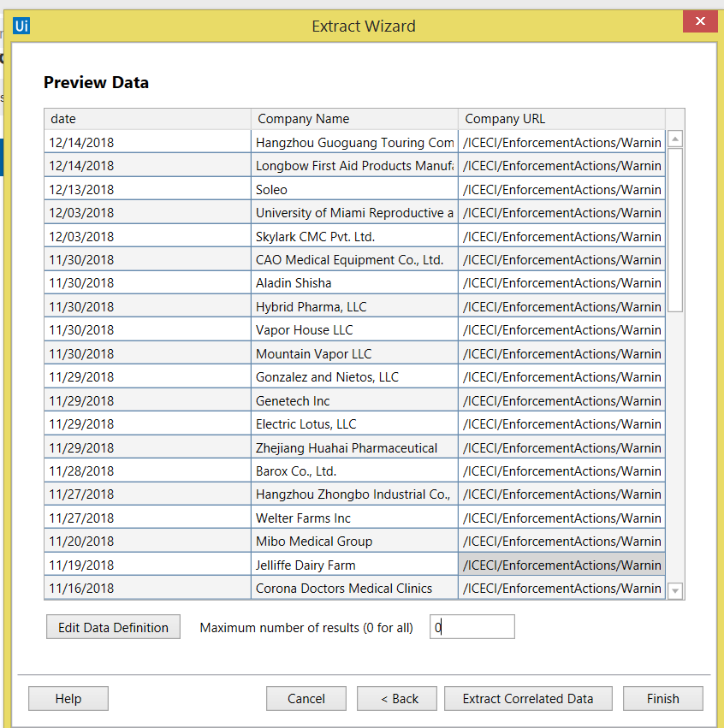This screenshot has width=724, height=728.
Task: Select Corona Doctors Medical Clinics cell
Action: coord(354,588)
